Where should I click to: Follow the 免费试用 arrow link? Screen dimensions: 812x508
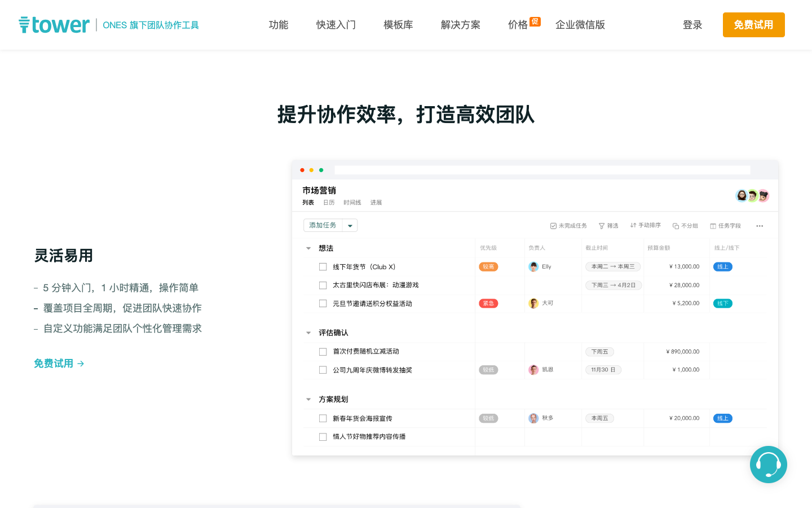(59, 364)
